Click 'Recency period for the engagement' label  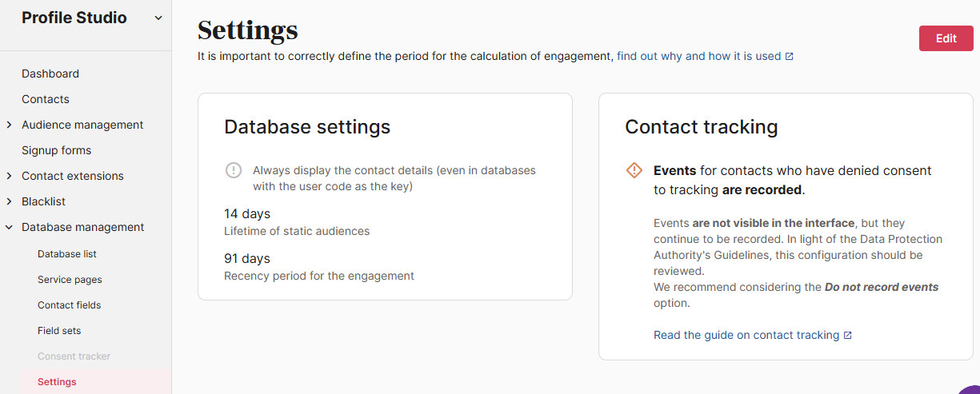[319, 276]
